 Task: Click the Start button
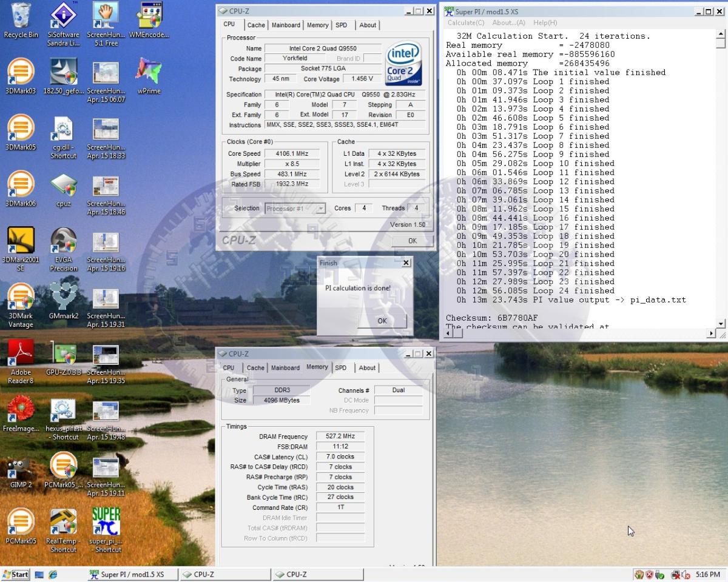(15, 574)
